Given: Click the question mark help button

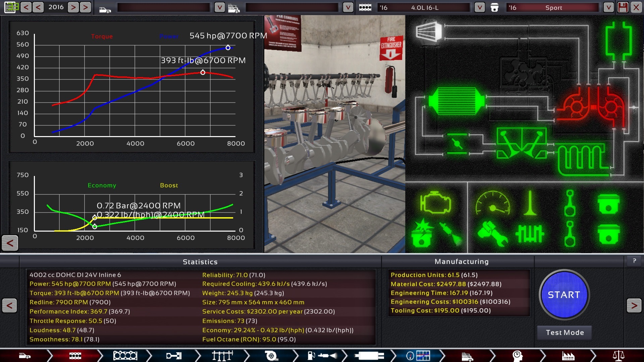Looking at the screenshot, I should click(x=634, y=261).
